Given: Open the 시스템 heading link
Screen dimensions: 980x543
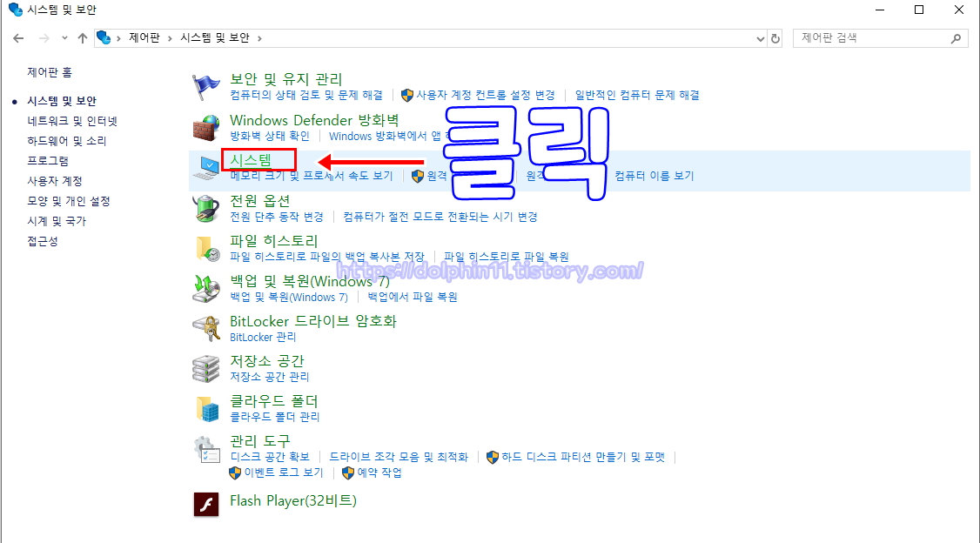Looking at the screenshot, I should (x=251, y=160).
